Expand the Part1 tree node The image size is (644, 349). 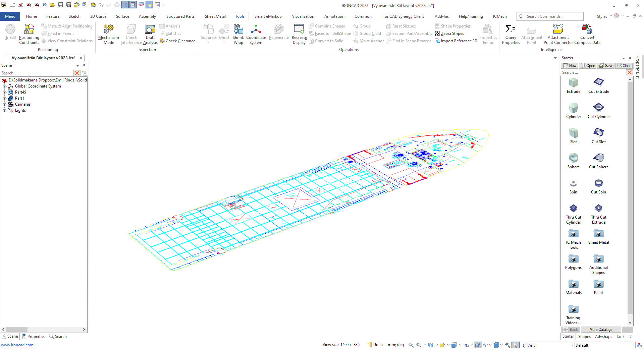point(5,98)
